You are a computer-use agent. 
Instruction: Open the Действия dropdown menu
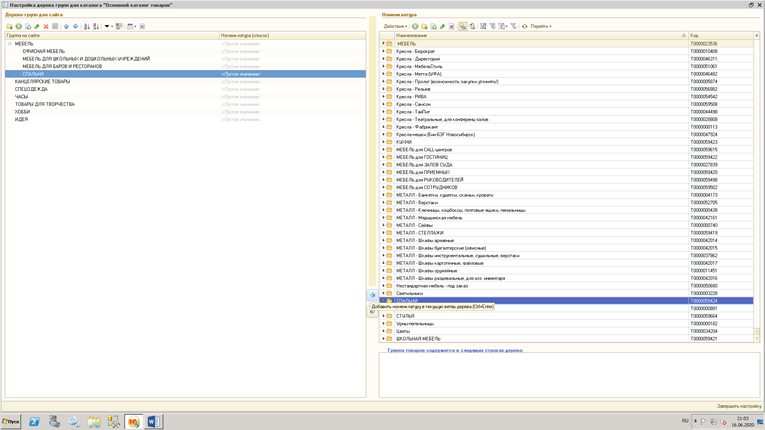(x=395, y=27)
